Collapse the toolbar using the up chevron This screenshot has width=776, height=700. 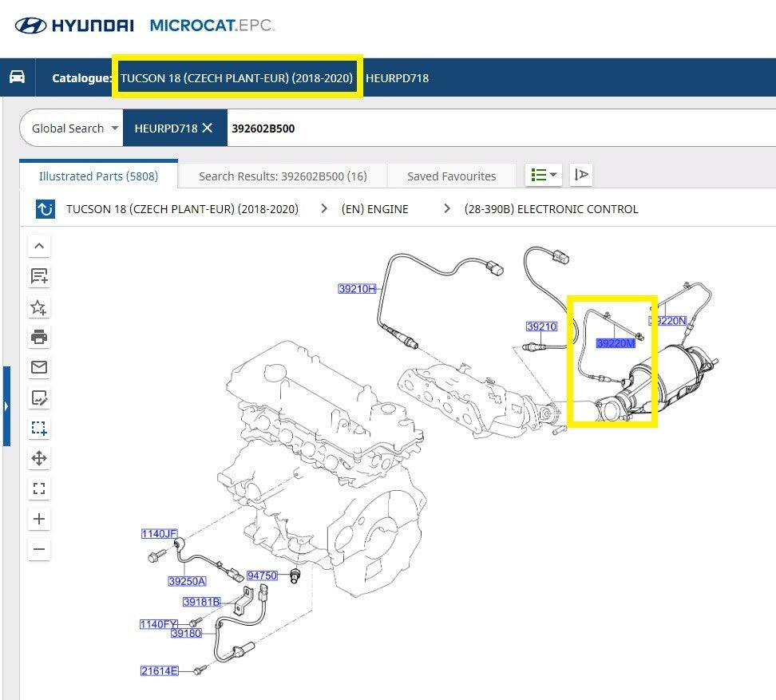click(x=39, y=246)
